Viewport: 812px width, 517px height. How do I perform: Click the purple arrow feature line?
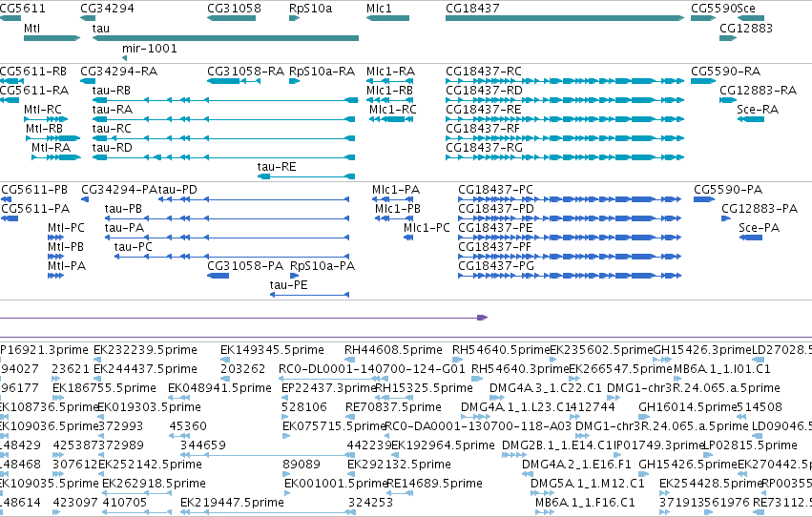click(x=243, y=318)
